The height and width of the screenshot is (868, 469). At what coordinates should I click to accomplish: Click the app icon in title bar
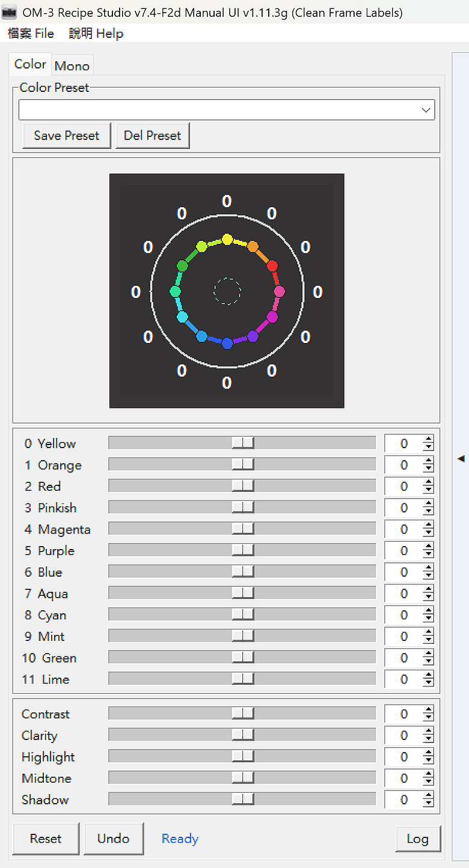(x=9, y=12)
